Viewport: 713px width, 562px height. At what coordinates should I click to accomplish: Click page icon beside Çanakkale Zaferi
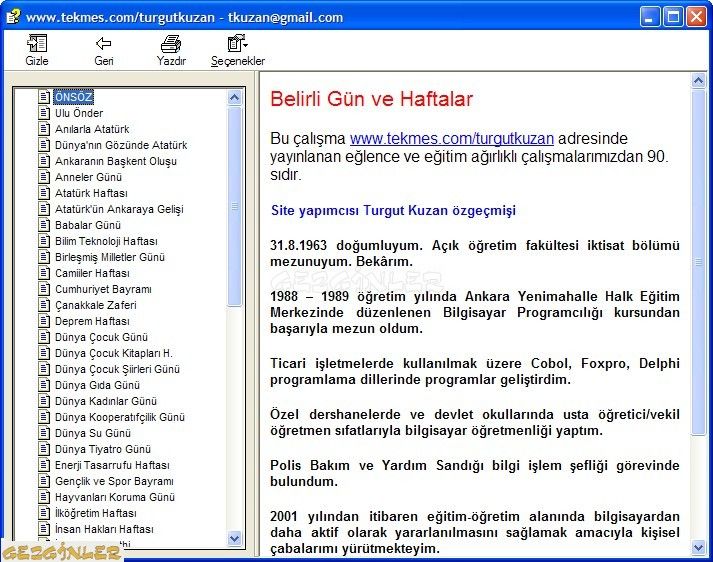pos(44,305)
